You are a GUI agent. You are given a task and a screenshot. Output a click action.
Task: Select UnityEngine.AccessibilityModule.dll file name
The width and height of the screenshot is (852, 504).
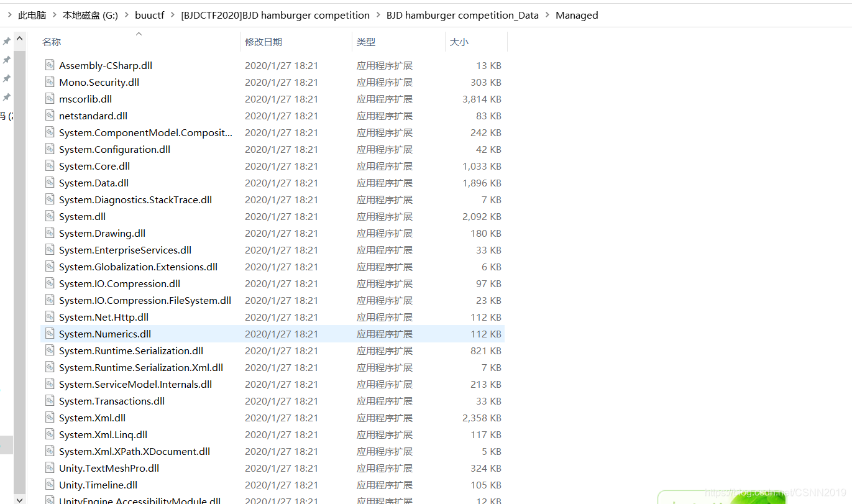click(x=140, y=500)
